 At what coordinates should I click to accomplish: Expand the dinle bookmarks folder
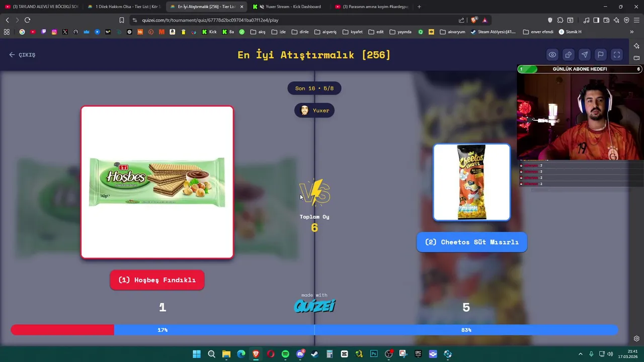click(300, 32)
